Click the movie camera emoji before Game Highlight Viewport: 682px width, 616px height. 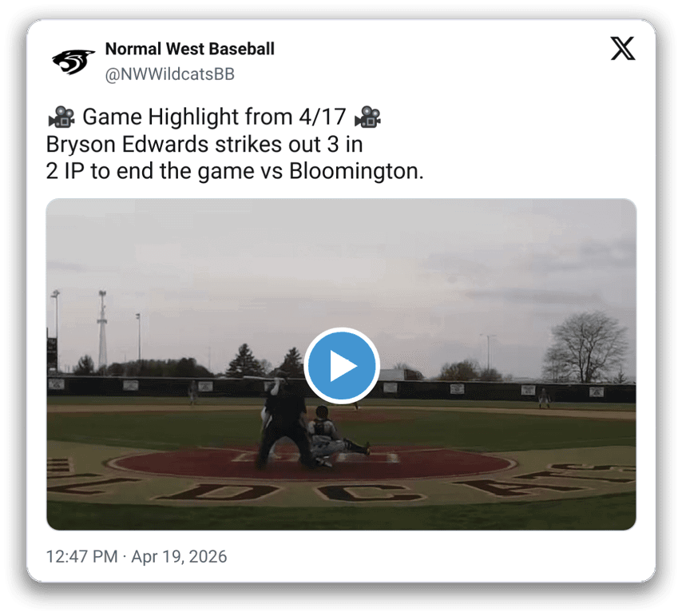pos(61,117)
